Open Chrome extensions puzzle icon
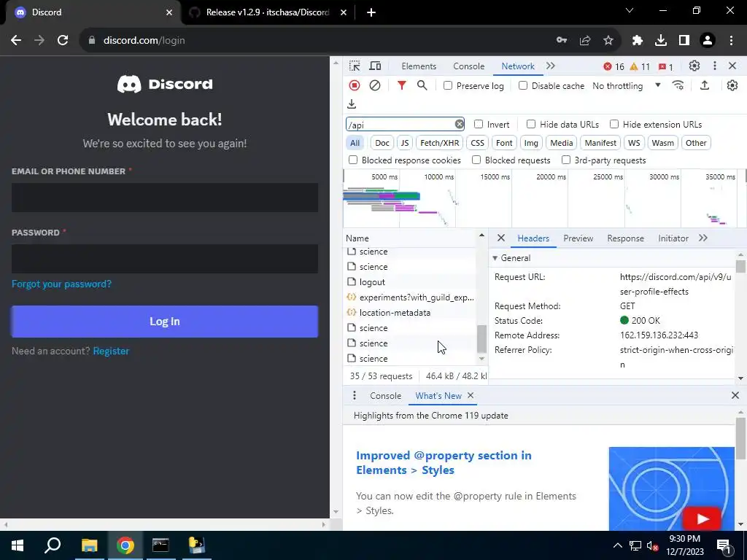The width and height of the screenshot is (747, 560). click(x=638, y=41)
